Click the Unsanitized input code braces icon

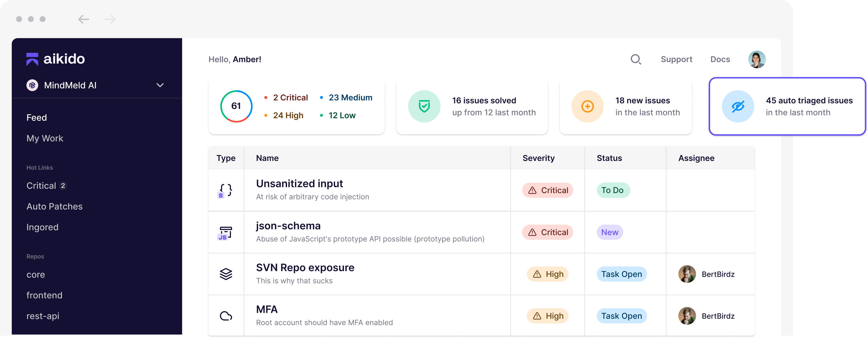(x=225, y=191)
